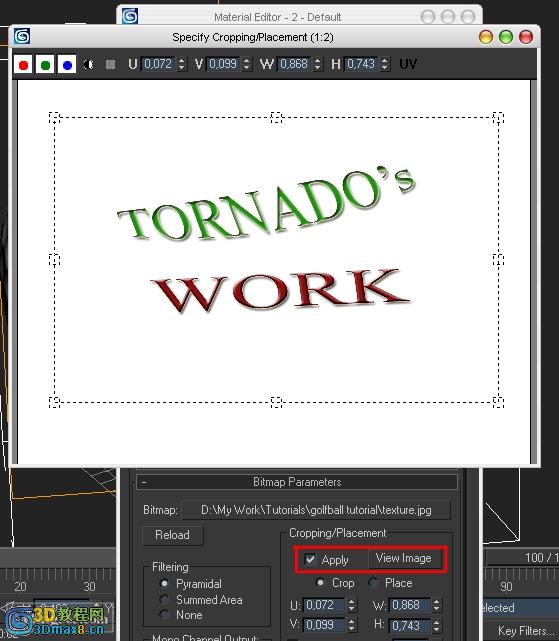Adjust the H spinner in Cropping/Placement group

437,625
